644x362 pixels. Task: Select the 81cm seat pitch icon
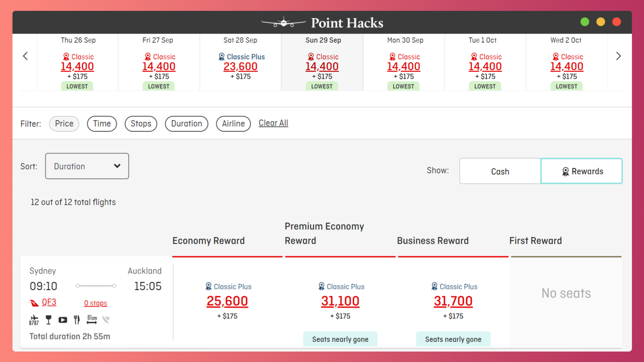click(x=91, y=319)
